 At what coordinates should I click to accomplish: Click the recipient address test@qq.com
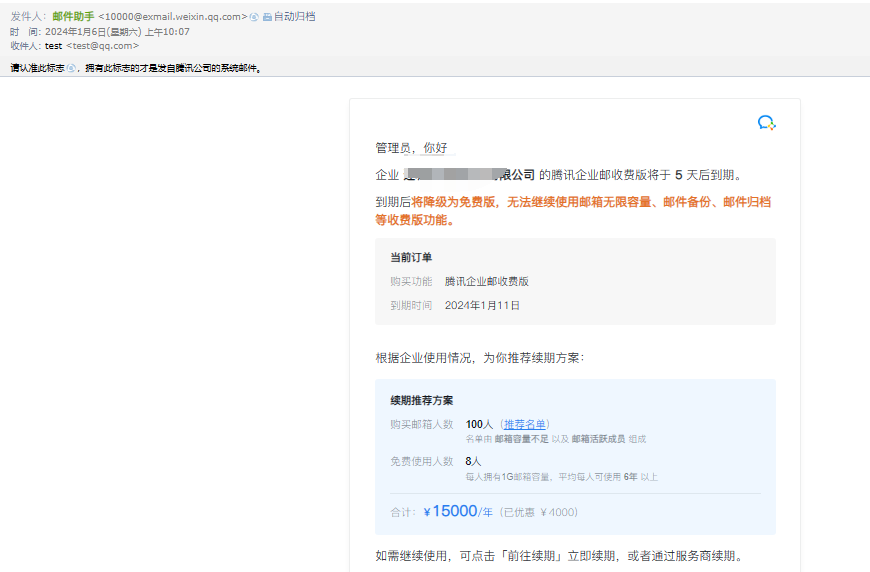pos(102,45)
